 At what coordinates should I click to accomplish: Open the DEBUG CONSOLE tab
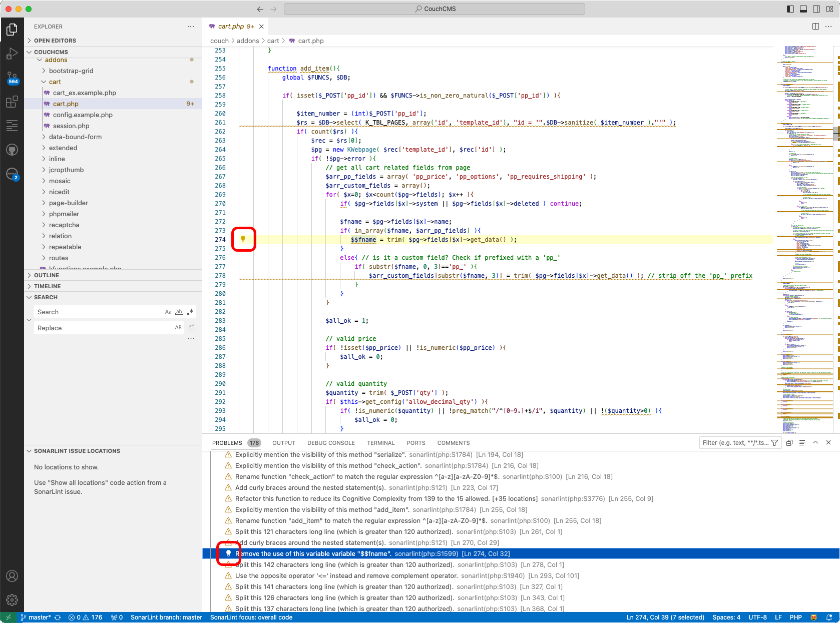pyautogui.click(x=331, y=443)
